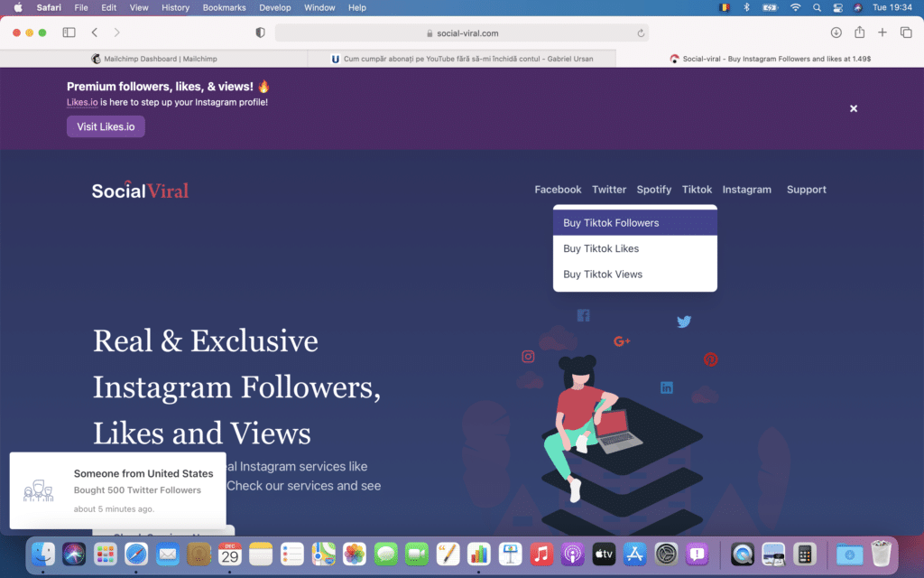Click the Facebook icon in the illustration
924x578 pixels.
tap(584, 315)
